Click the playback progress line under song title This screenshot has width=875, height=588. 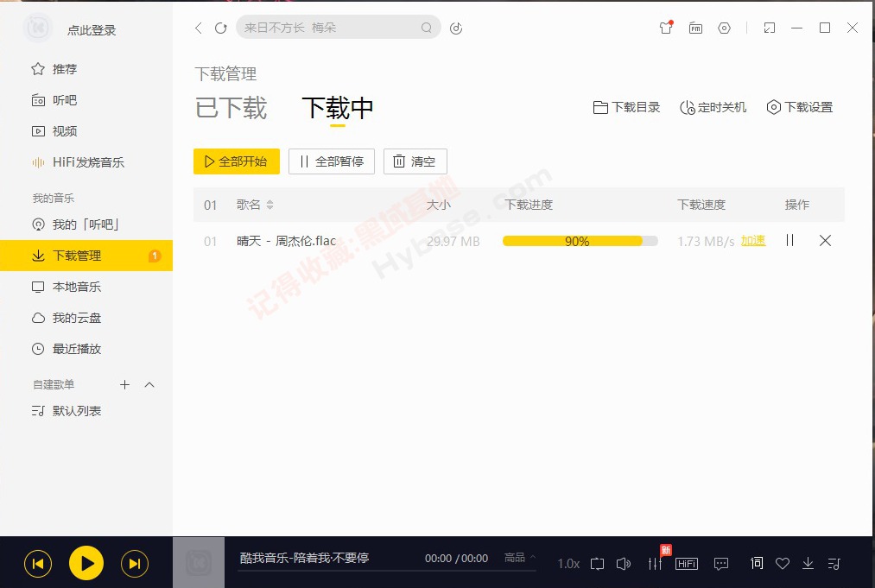tap(386, 571)
